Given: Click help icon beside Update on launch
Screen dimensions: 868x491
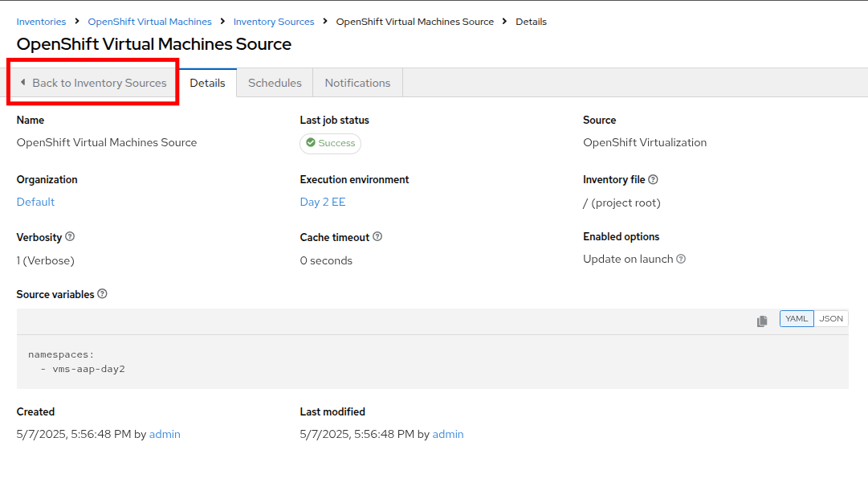Looking at the screenshot, I should click(x=681, y=259).
